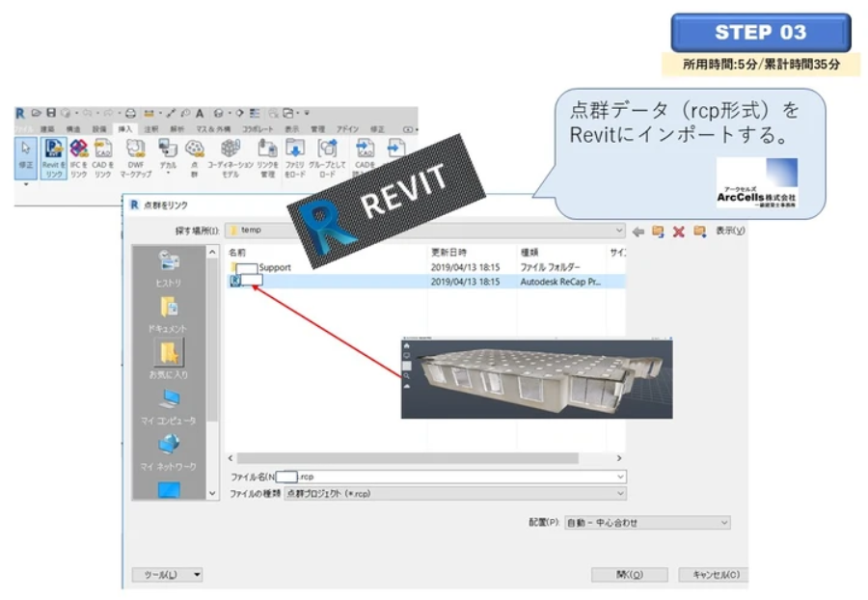868x600 pixels.
Task: Open the ツール(L) dropdown button
Action: click(x=167, y=575)
